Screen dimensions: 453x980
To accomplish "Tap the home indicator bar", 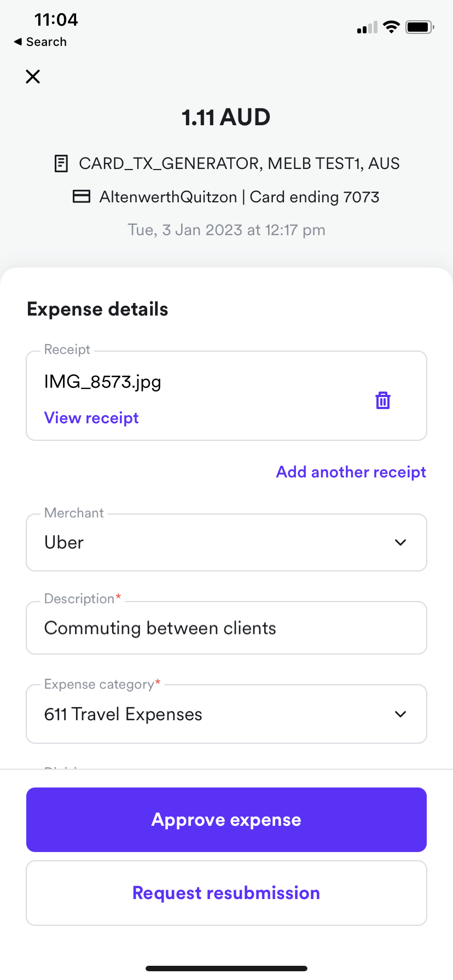I will (226, 969).
